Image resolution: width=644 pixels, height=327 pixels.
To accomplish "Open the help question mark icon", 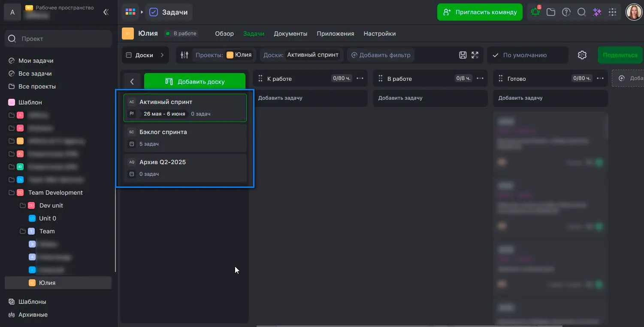I will point(566,12).
